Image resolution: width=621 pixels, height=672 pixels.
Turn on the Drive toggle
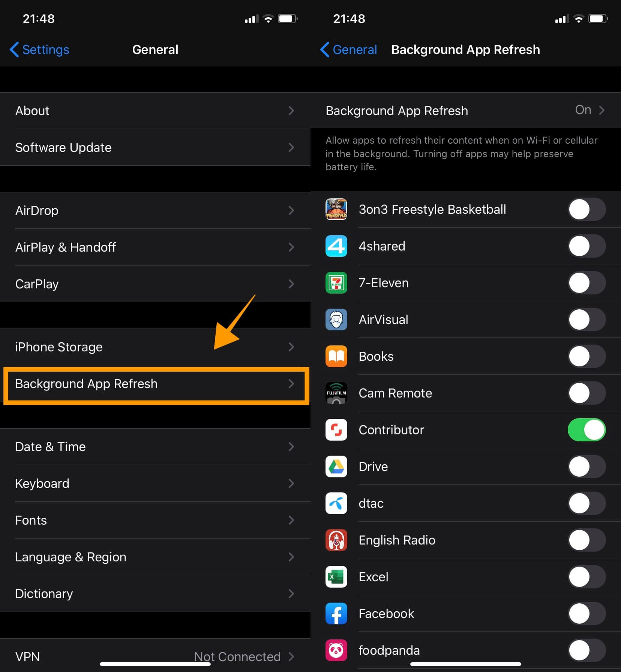click(x=586, y=466)
